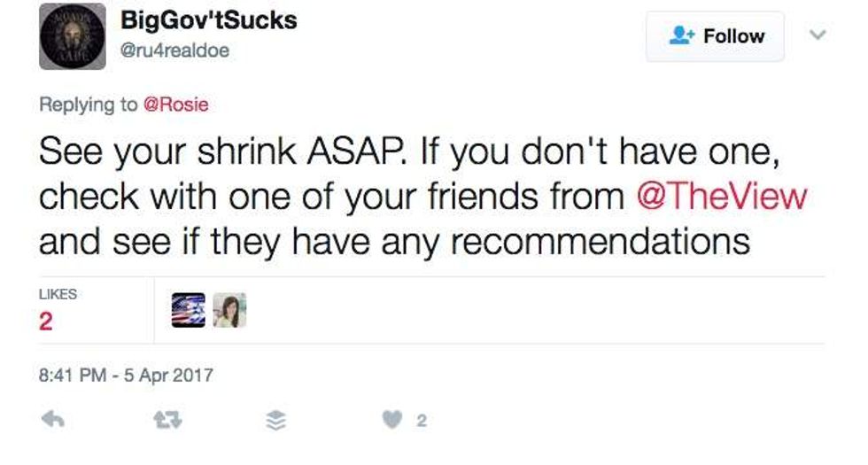Retweet this tweet using the retweet icon
Image resolution: width=868 pixels, height=465 pixels.
pos(167,420)
